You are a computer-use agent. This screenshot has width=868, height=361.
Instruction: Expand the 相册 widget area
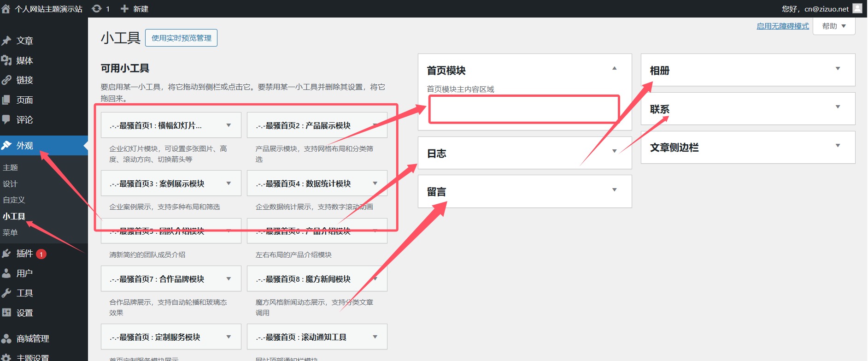pos(838,69)
